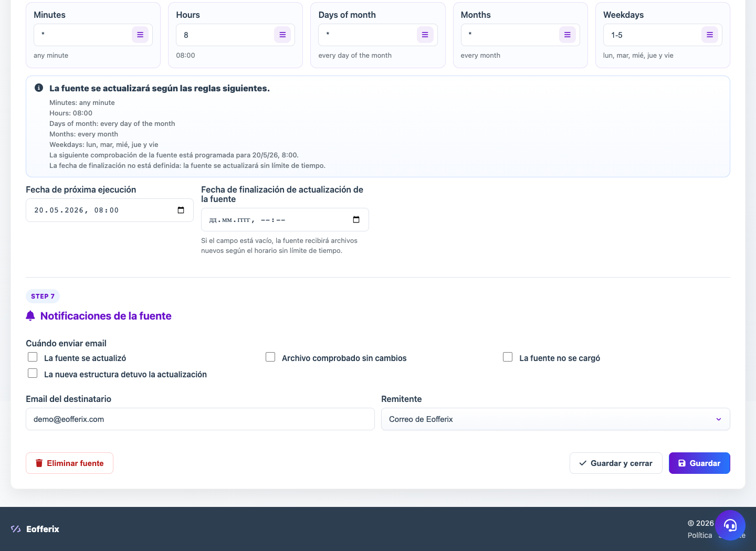Click 'every day of the month' under Days of month field
756x551 pixels.
[x=355, y=55]
